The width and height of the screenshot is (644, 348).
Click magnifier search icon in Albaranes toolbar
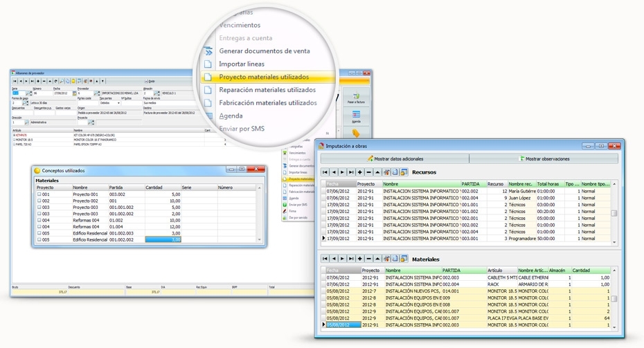point(62,81)
